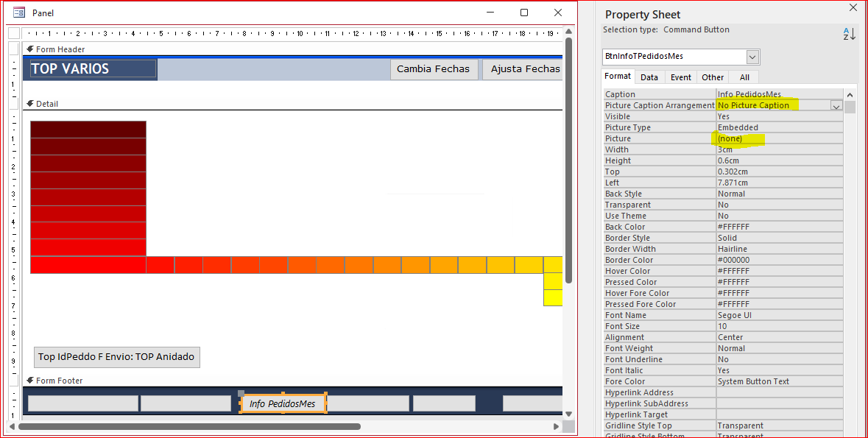Close the Property Sheet pane
Viewport: 868px width, 438px height.
point(853,8)
